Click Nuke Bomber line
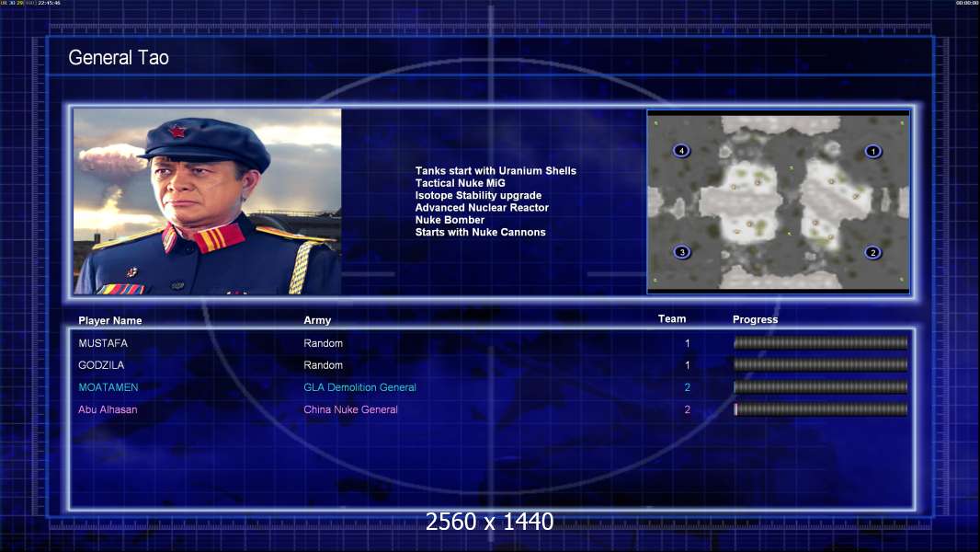Screen dimensions: 980x552 450,220
